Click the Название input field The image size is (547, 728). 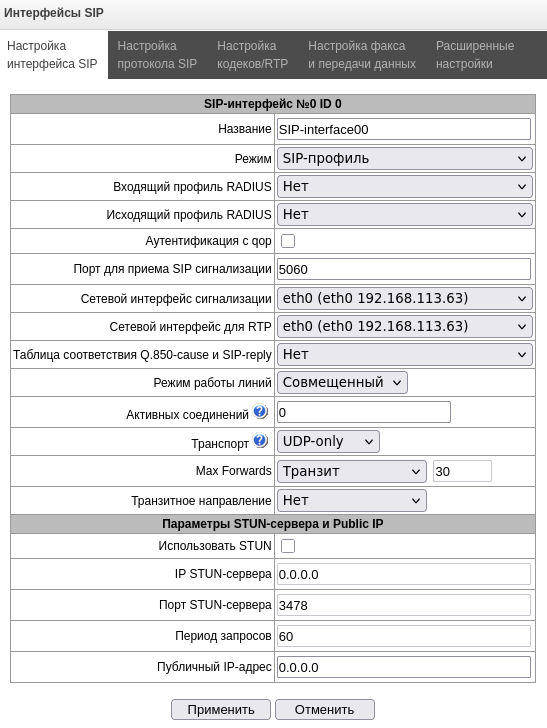click(x=404, y=129)
